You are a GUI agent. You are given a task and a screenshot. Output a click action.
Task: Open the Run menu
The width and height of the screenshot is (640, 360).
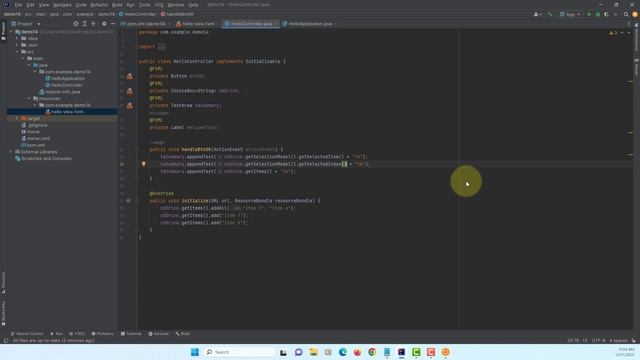(x=131, y=5)
